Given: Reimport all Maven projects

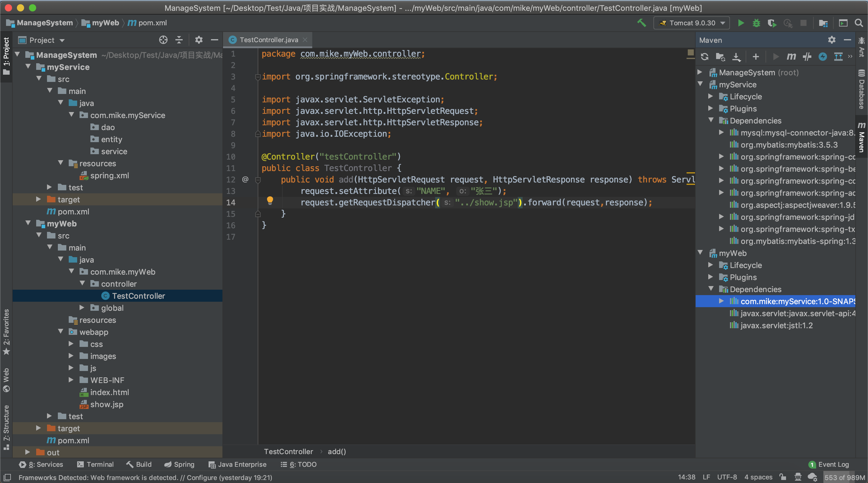Looking at the screenshot, I should [705, 57].
